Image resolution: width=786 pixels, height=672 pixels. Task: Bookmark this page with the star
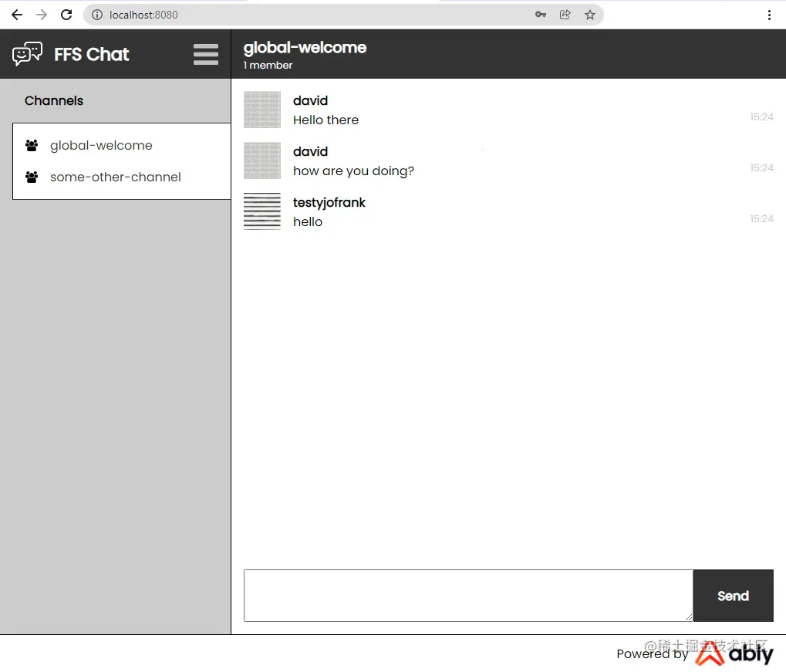590,15
